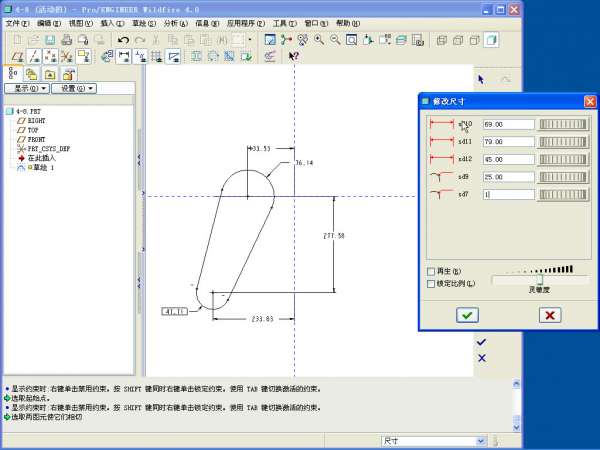600x450 pixels.
Task: Click the 233.83 dimension in the sketch
Action: tap(262, 319)
